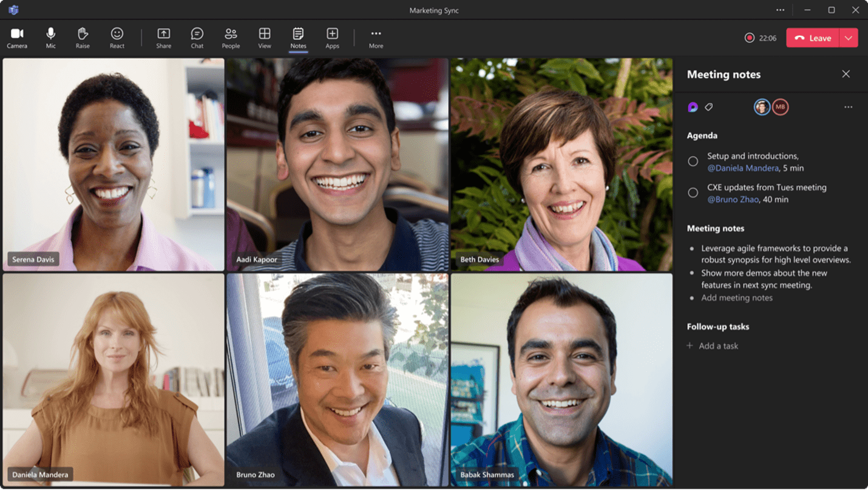Leave the meeting
This screenshot has width=868, height=491.
click(813, 38)
